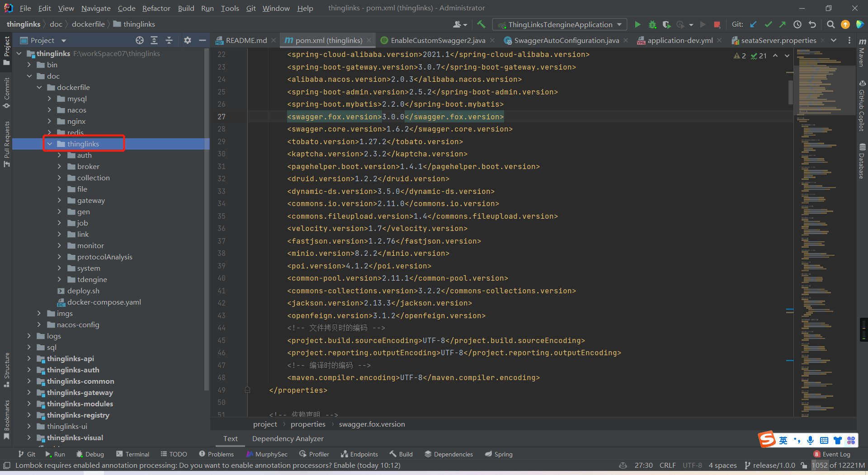Go to previous highlighted problem arrow
Screen dimensions: 868x475
coord(775,56)
